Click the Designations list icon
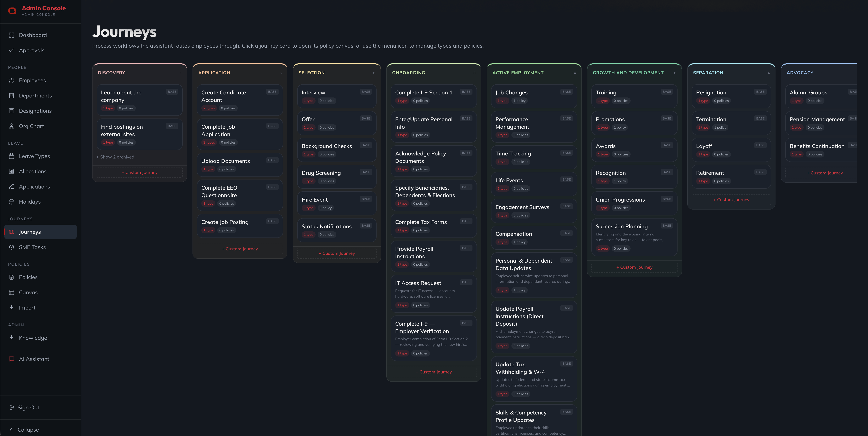 tap(12, 111)
